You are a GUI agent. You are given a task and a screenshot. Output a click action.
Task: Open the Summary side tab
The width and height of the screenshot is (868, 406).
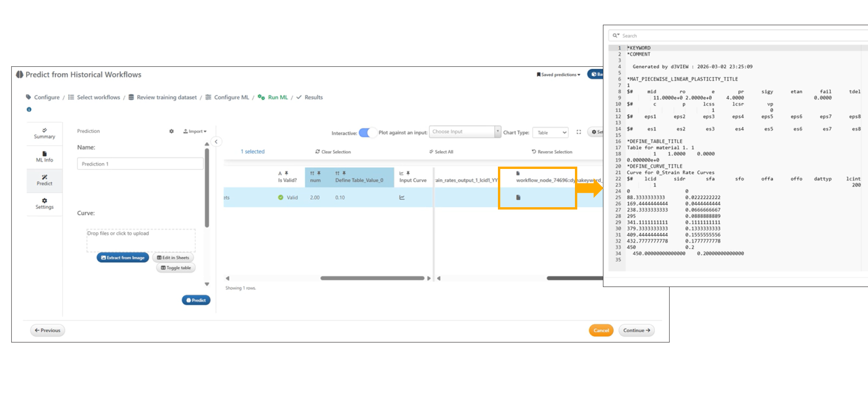point(44,133)
